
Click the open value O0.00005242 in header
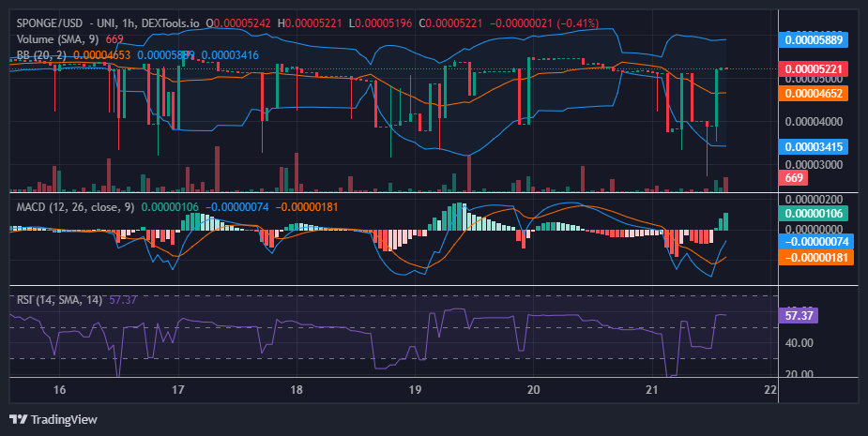(238, 23)
